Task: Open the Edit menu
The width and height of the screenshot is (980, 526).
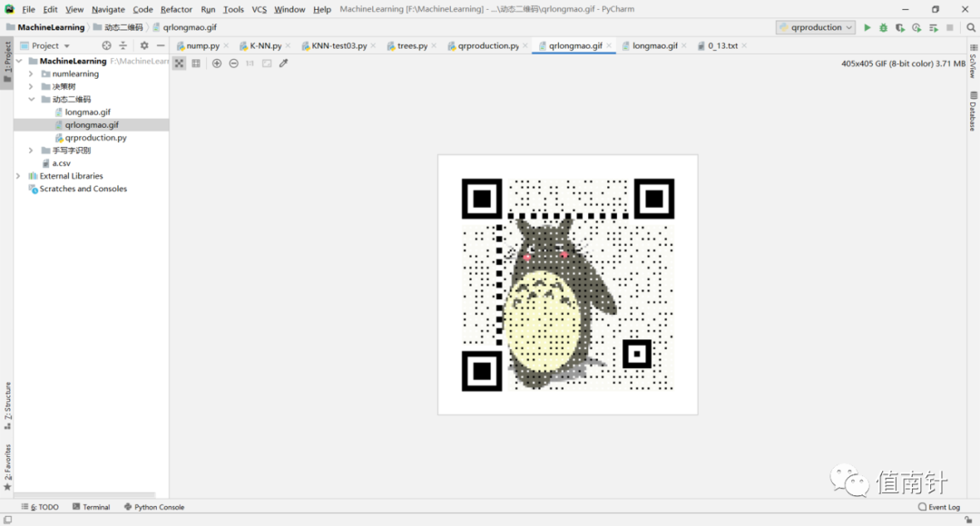Action: pyautogui.click(x=50, y=9)
